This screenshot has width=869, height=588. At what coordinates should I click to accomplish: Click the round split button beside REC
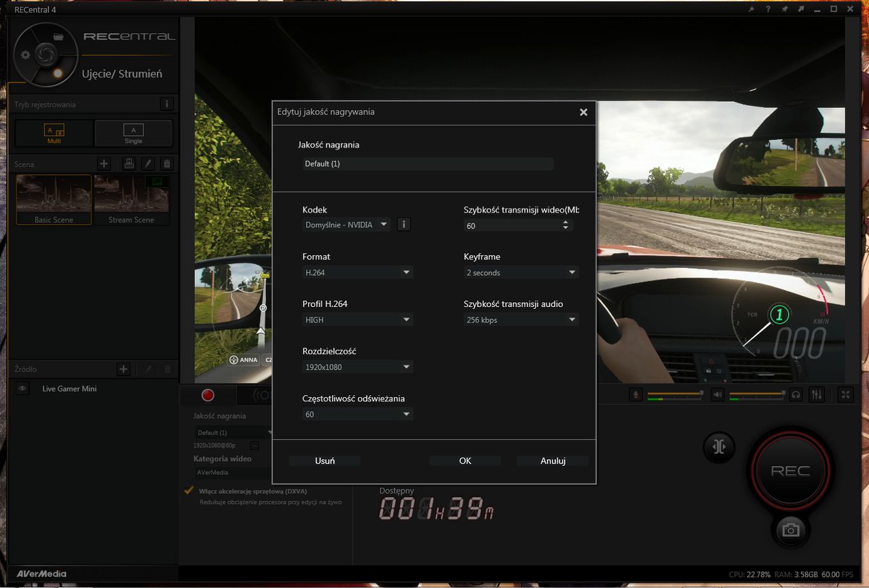tap(720, 447)
